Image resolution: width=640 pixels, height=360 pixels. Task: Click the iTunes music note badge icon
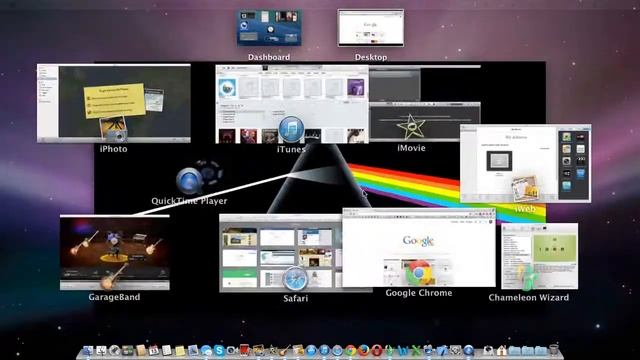[x=291, y=130]
